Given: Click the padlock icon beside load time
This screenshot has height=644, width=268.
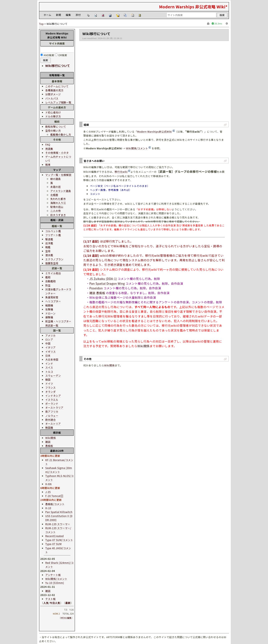Looking at the screenshot, I should coord(208,24).
